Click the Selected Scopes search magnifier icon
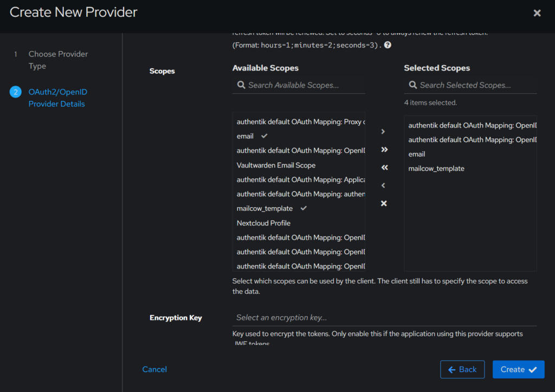The width and height of the screenshot is (555, 392). pos(412,85)
